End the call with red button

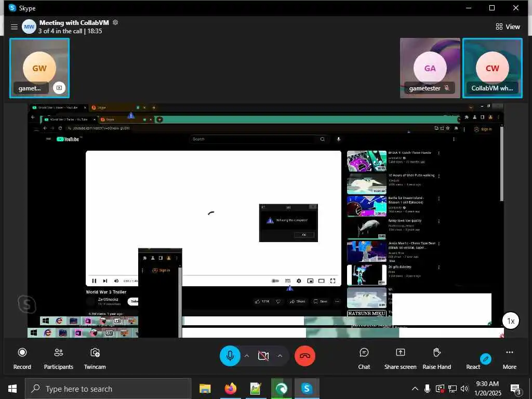[x=304, y=356]
